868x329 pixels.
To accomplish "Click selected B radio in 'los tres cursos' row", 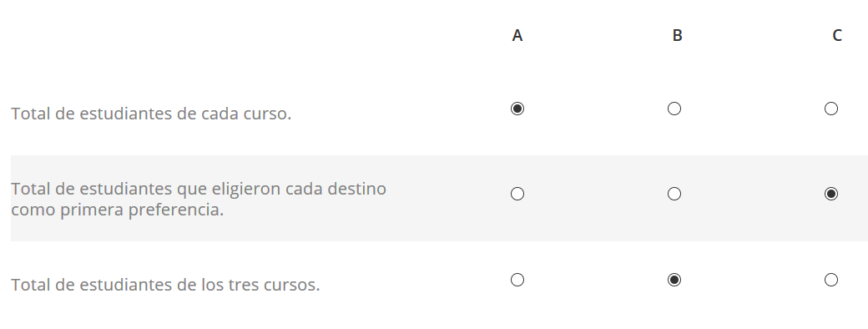I will (x=674, y=280).
